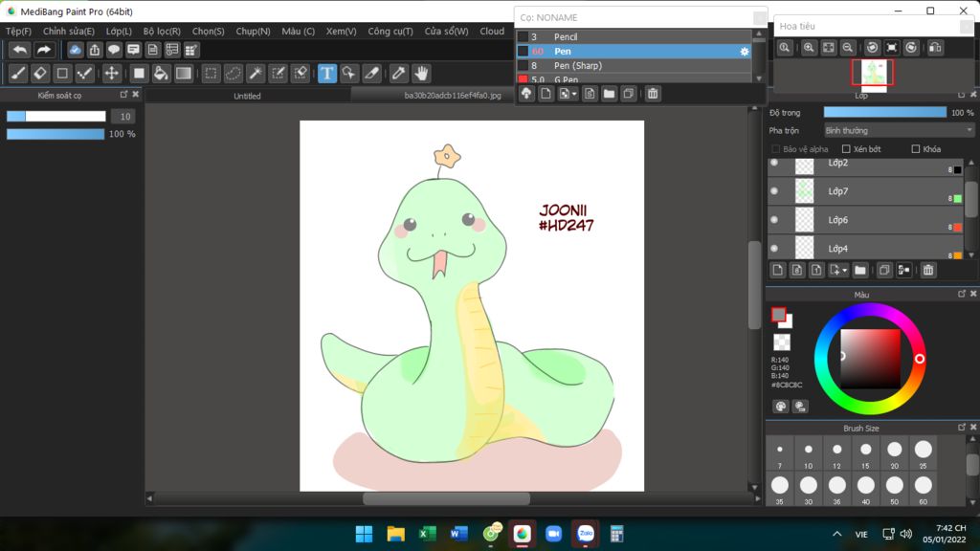Zoom in on the Navigator panel
Image resolution: width=980 pixels, height=551 pixels.
(809, 48)
